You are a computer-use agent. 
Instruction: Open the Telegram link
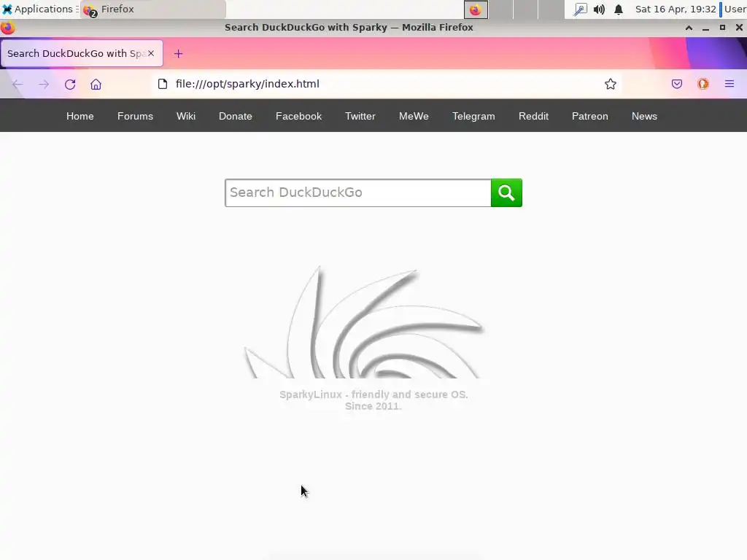click(473, 116)
